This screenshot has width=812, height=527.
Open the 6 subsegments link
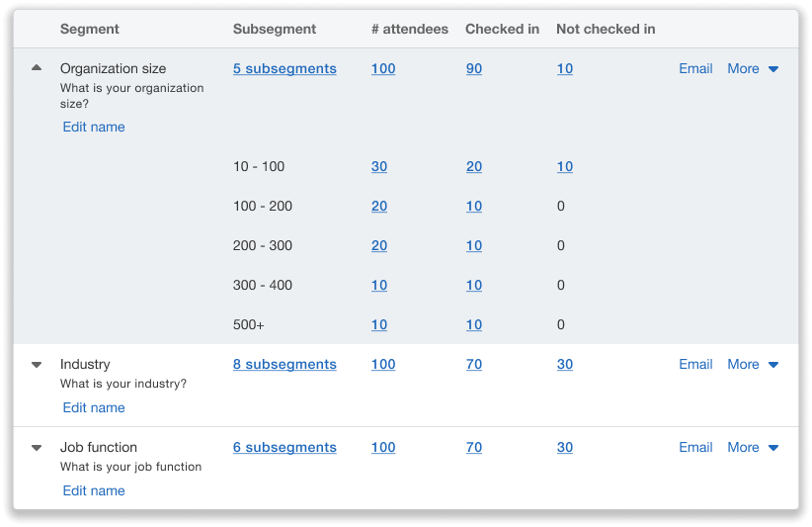[284, 447]
